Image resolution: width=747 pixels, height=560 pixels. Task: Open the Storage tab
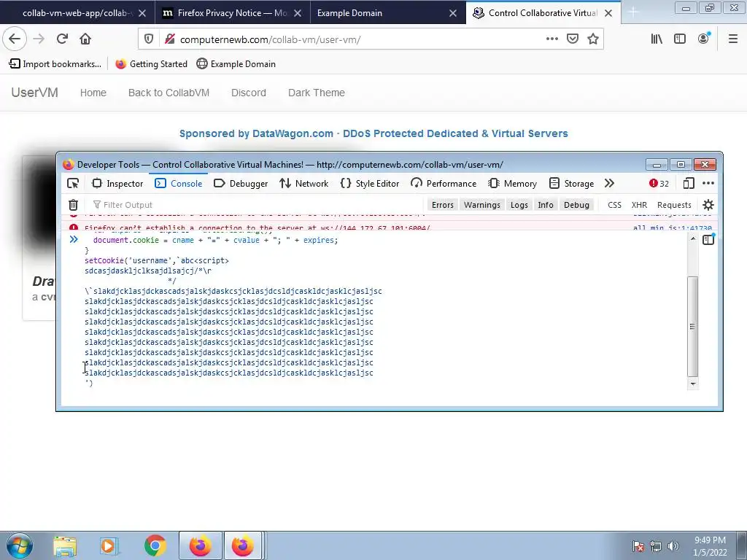pos(571,183)
